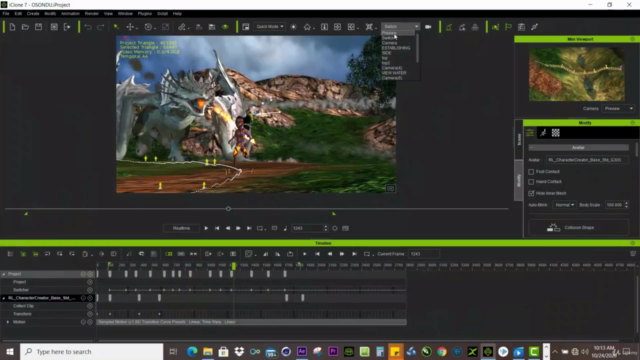This screenshot has width=640, height=360.
Task: Open the Quick Mode dropdown
Action: [x=269, y=27]
